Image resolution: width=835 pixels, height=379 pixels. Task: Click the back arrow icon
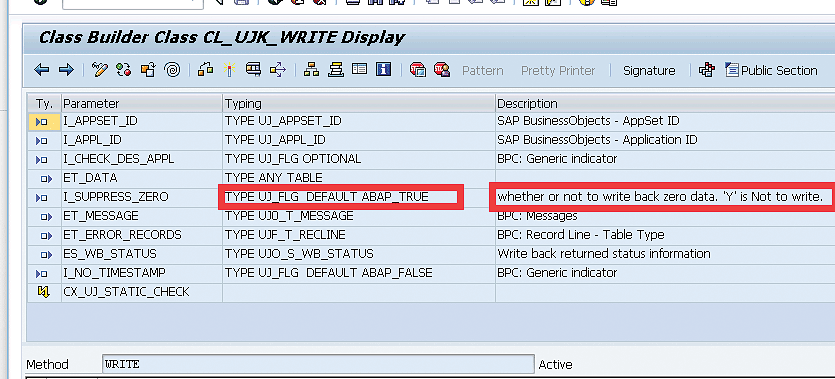tap(42, 70)
